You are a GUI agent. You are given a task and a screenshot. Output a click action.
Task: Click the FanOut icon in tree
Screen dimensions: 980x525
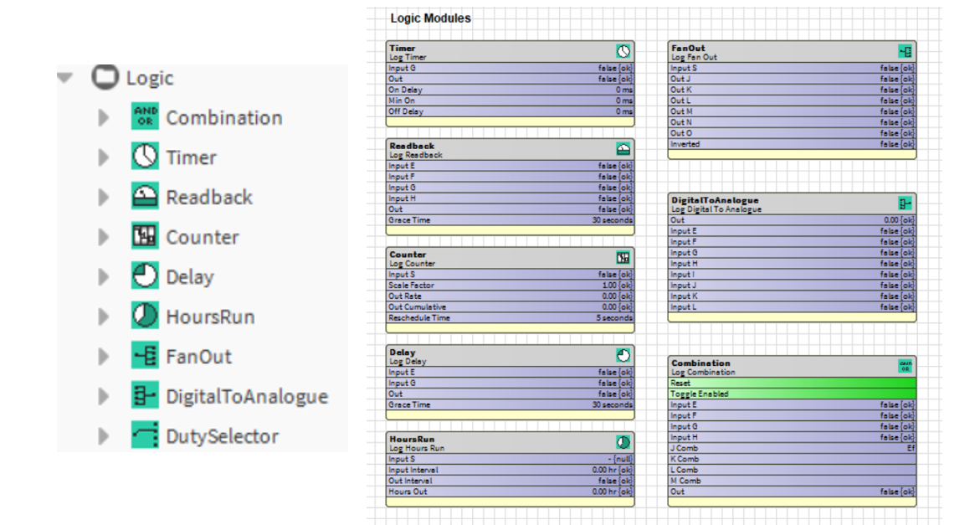tap(145, 356)
